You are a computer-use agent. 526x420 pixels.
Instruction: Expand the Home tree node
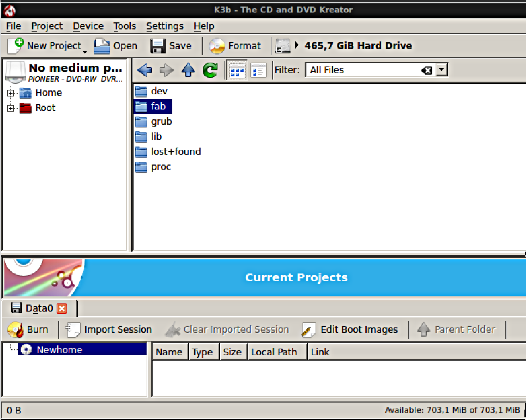11,93
